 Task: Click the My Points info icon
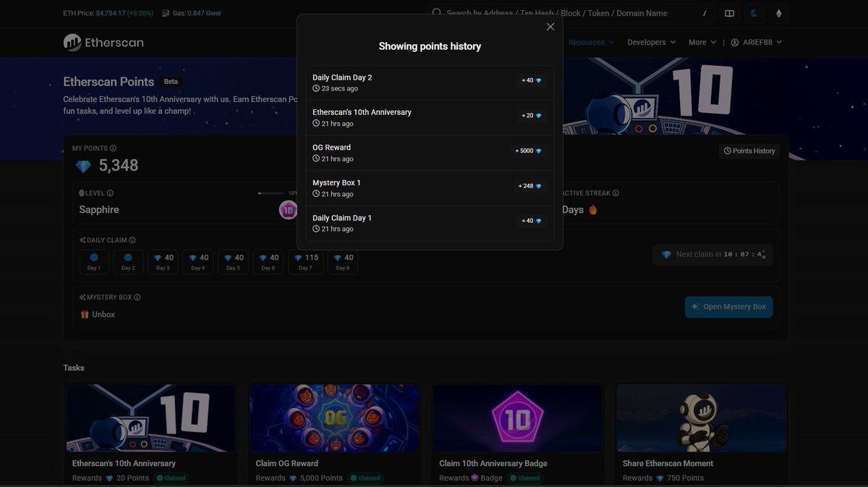point(113,148)
